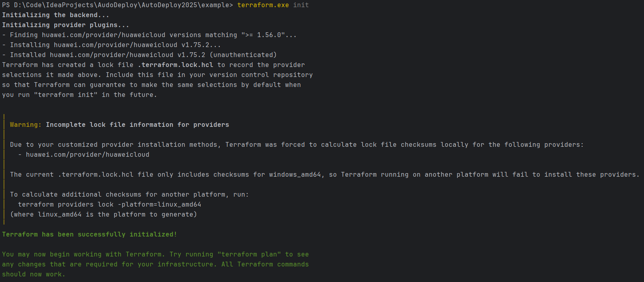Click the terraform.exe command in the prompt
This screenshot has width=644, height=282.
(263, 5)
